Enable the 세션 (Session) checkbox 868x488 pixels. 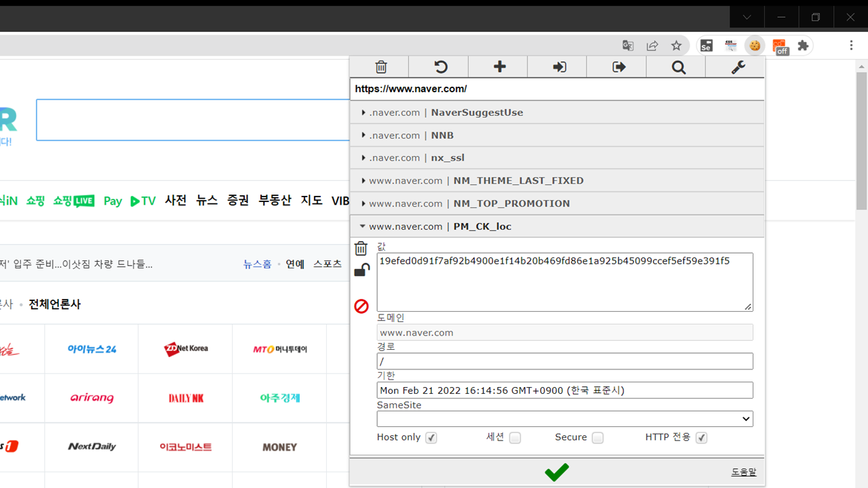[515, 438]
